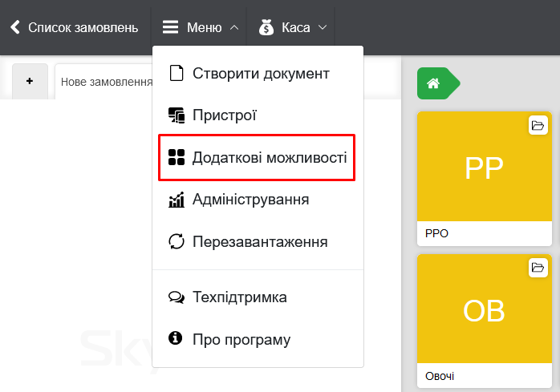The image size is (560, 392).
Task: Click the chart icon beside Адміністрування
Action: [x=177, y=200]
